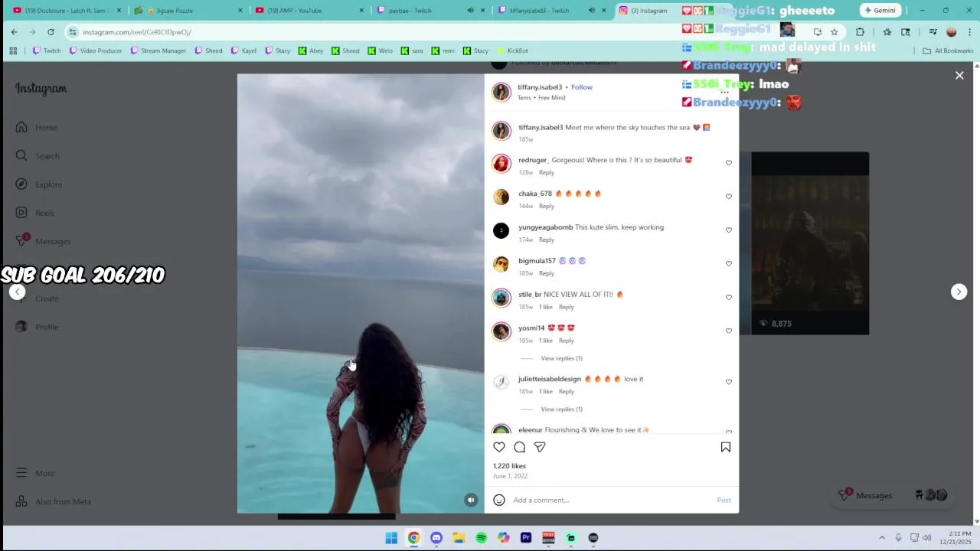This screenshot has width=980, height=551.
Task: Click the Post comment button
Action: [724, 500]
